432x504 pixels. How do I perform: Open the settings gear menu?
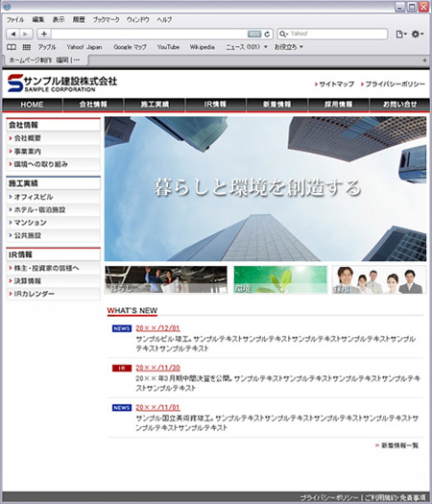pos(418,34)
